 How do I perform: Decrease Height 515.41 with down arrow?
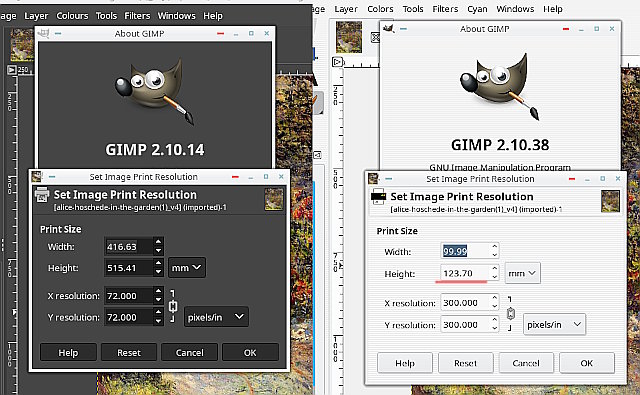[159, 272]
